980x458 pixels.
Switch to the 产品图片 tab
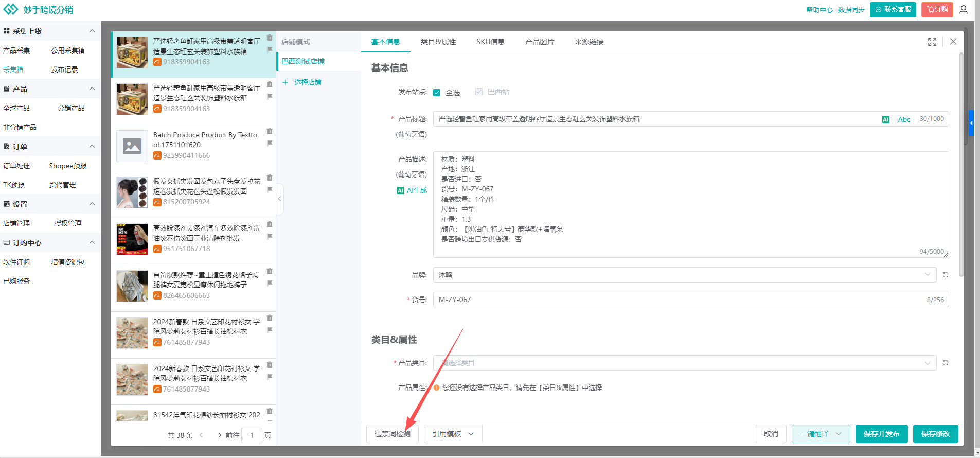(540, 42)
